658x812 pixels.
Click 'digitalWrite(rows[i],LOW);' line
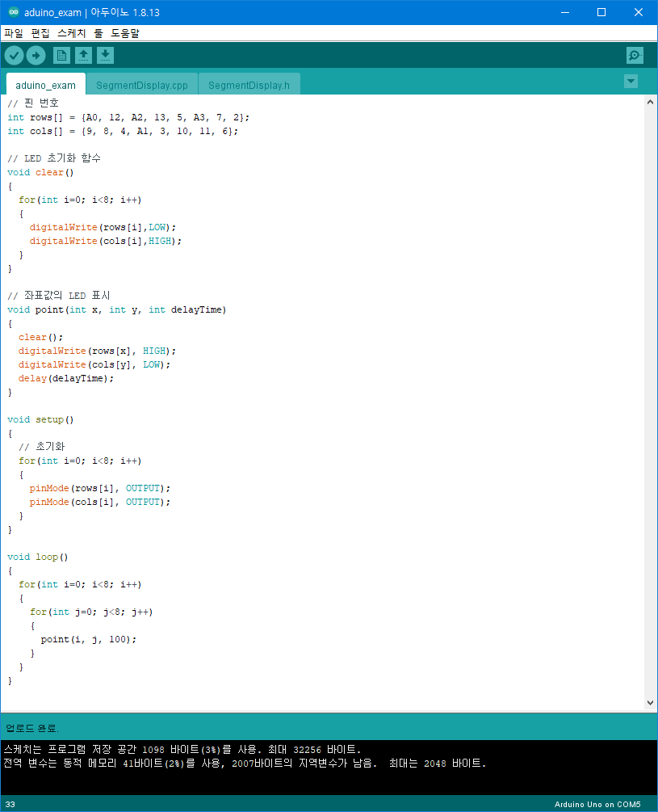(x=103, y=227)
